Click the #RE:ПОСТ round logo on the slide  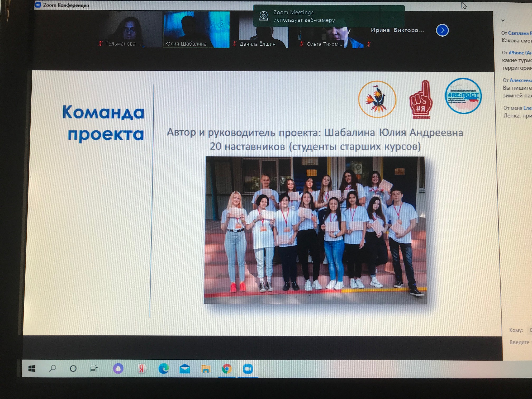(463, 96)
